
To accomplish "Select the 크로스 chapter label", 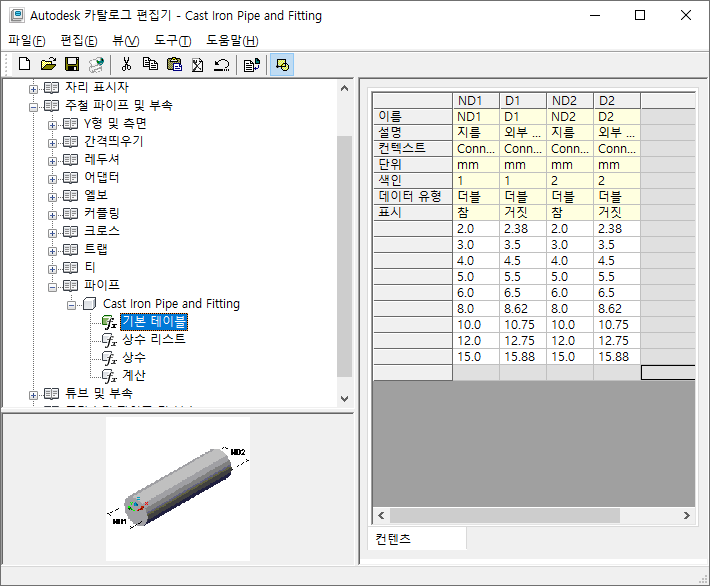I will pyautogui.click(x=102, y=231).
